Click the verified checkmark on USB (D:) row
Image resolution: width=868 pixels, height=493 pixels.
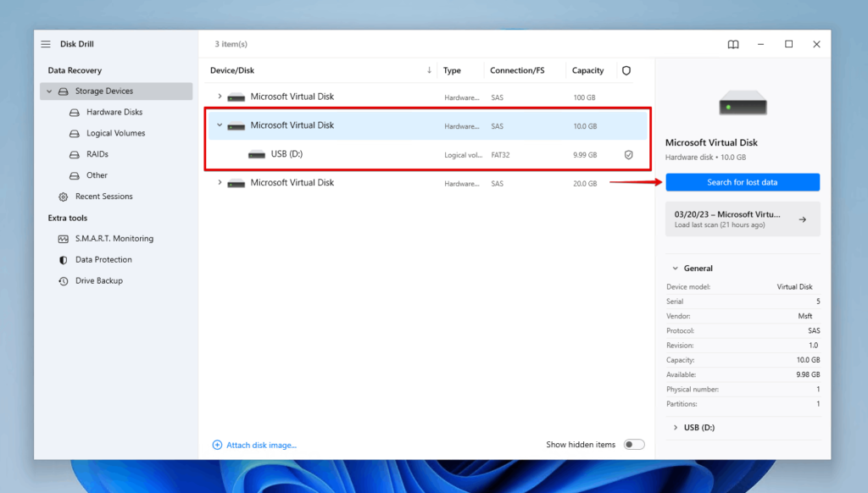click(630, 154)
